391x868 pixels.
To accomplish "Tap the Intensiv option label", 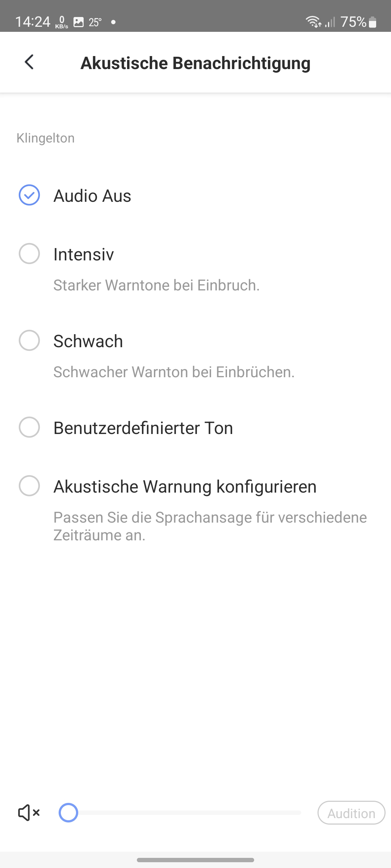I will click(84, 254).
